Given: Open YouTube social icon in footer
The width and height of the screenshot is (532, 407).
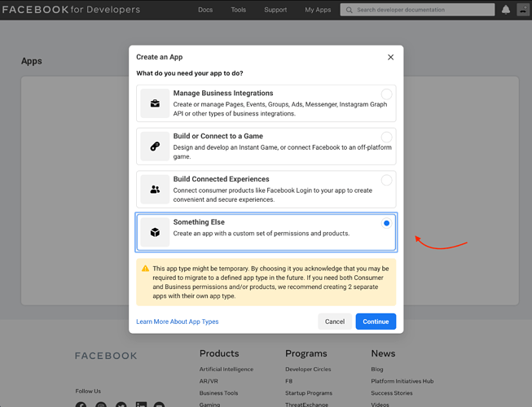Looking at the screenshot, I should (x=159, y=405).
